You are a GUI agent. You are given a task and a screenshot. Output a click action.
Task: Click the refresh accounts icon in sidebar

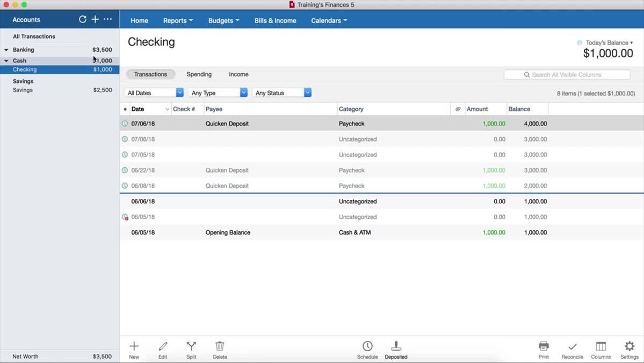[83, 19]
